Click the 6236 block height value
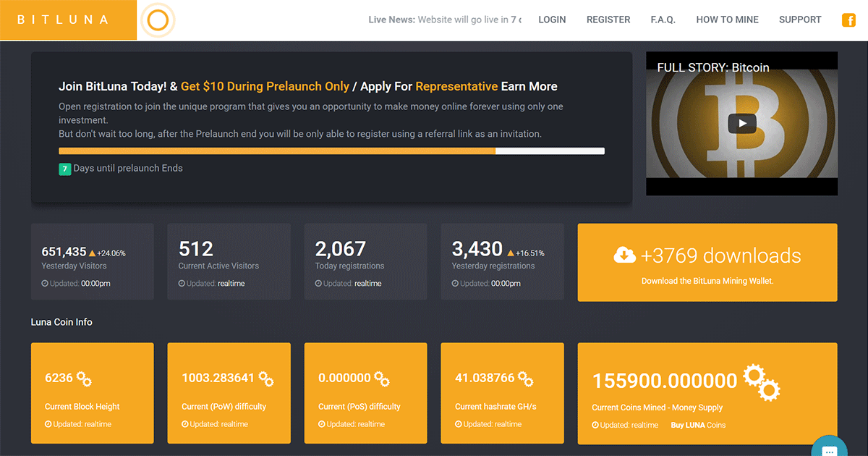This screenshot has height=456, width=868. pyautogui.click(x=59, y=378)
